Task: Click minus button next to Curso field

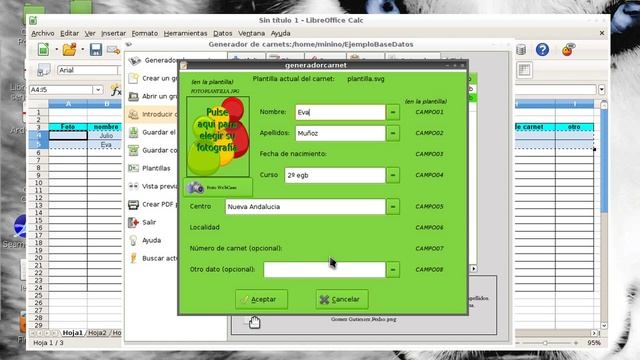Action: [x=393, y=175]
